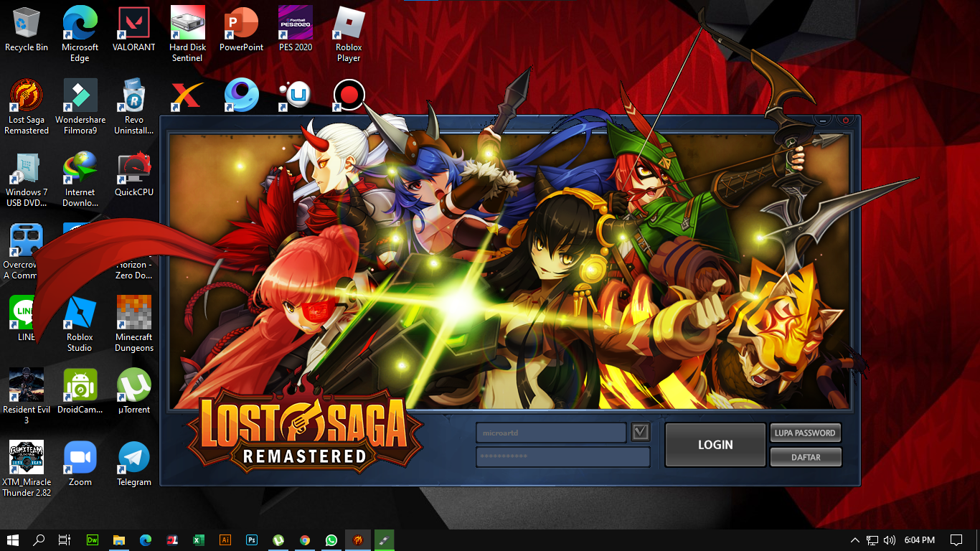980x551 pixels.
Task: Open Excel from the taskbar
Action: tap(199, 540)
